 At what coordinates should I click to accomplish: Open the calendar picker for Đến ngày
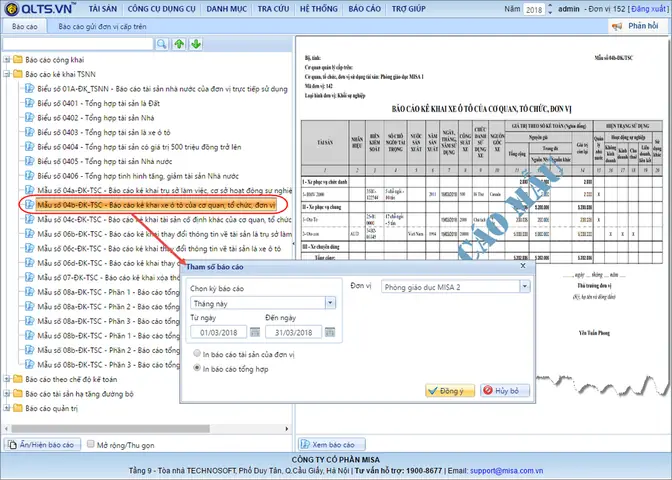[x=331, y=332]
